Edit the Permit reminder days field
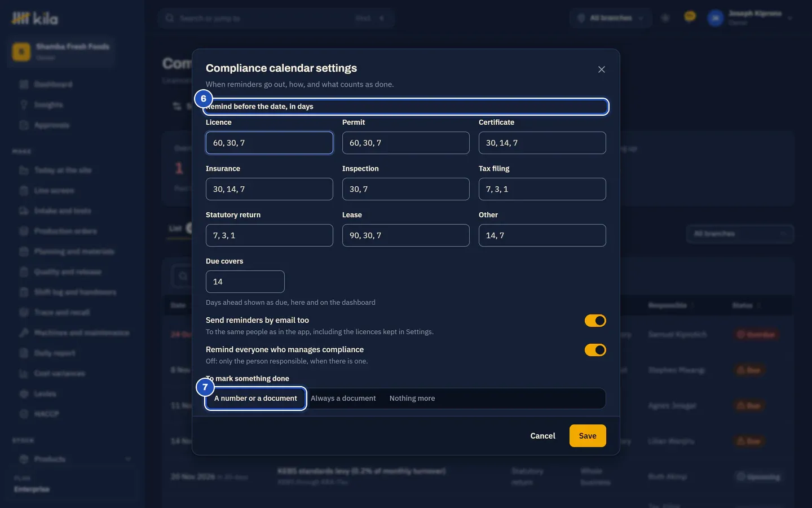The height and width of the screenshot is (508, 812). click(406, 143)
